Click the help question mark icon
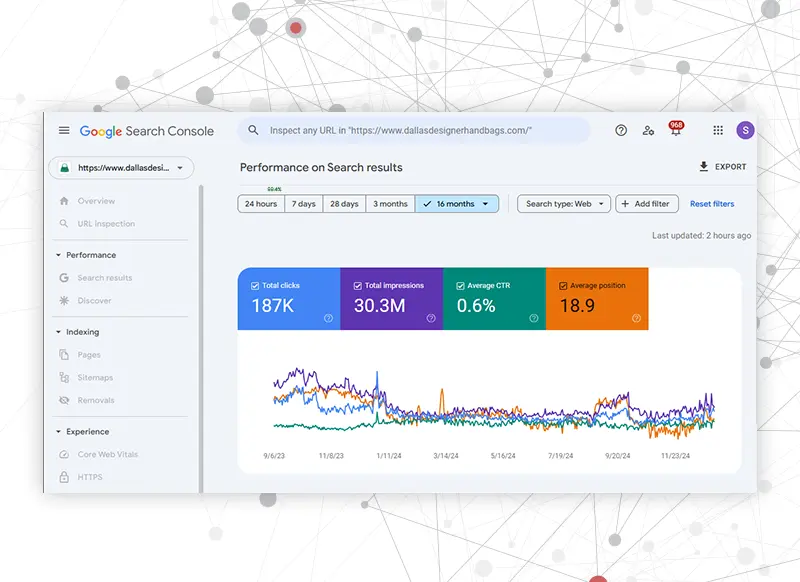This screenshot has height=582, width=800. point(621,130)
